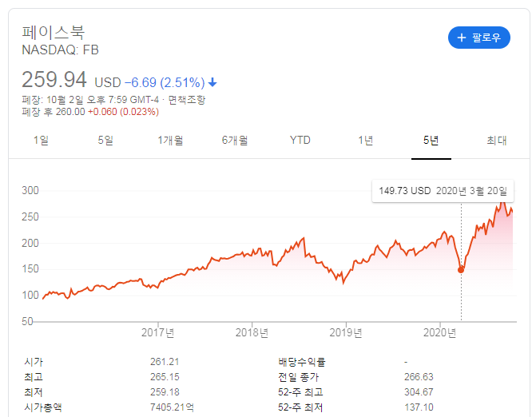This screenshot has height=417, width=532.
Task: Click the 페이스북 company name
Action: [x=54, y=33]
